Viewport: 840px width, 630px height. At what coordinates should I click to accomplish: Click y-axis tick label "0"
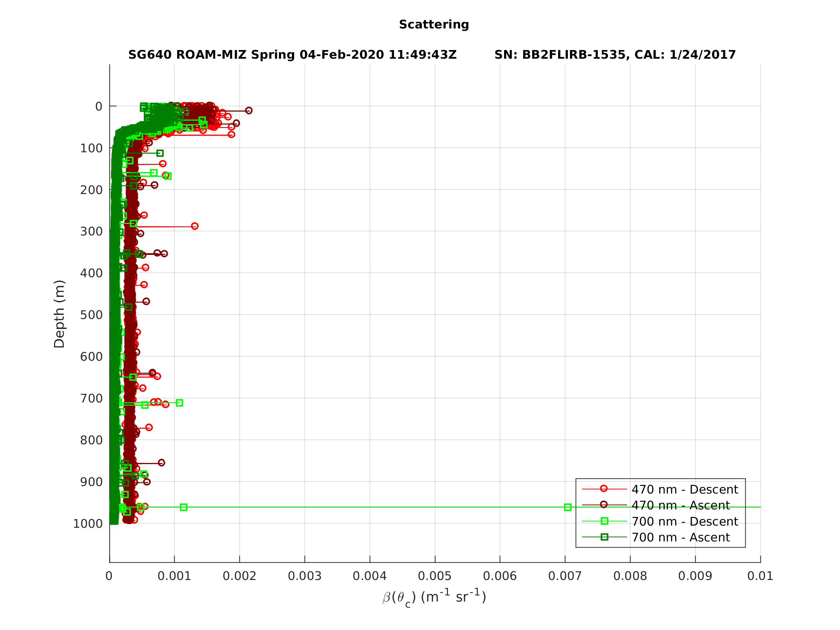99,107
